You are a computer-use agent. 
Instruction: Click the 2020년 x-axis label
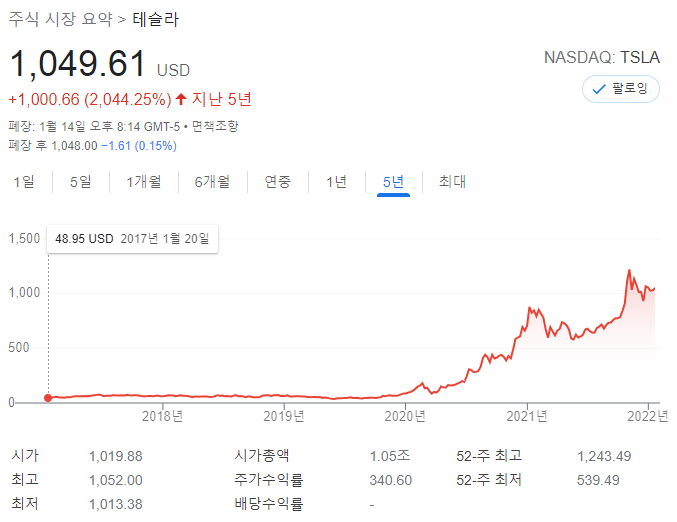[x=405, y=416]
